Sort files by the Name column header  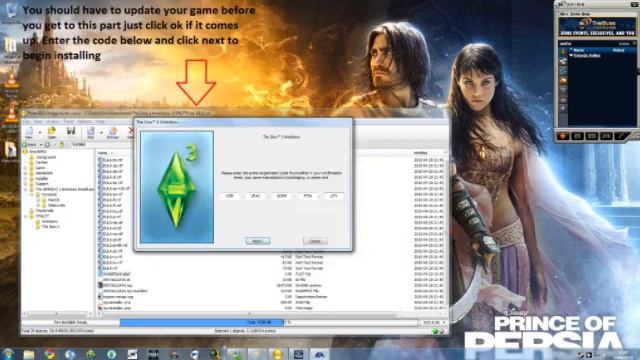click(x=103, y=153)
